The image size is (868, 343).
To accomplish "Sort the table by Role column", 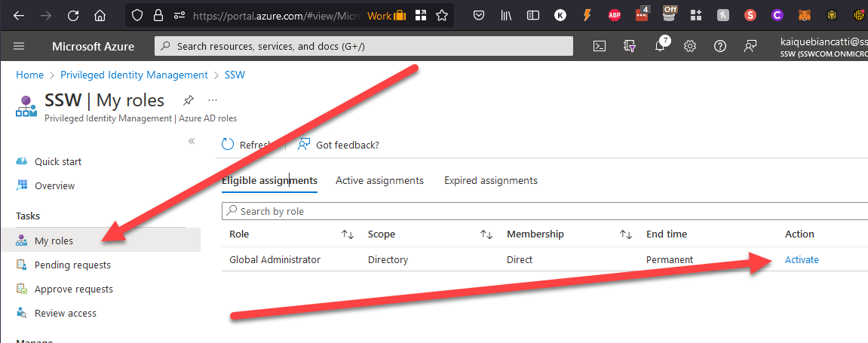I will tap(348, 234).
